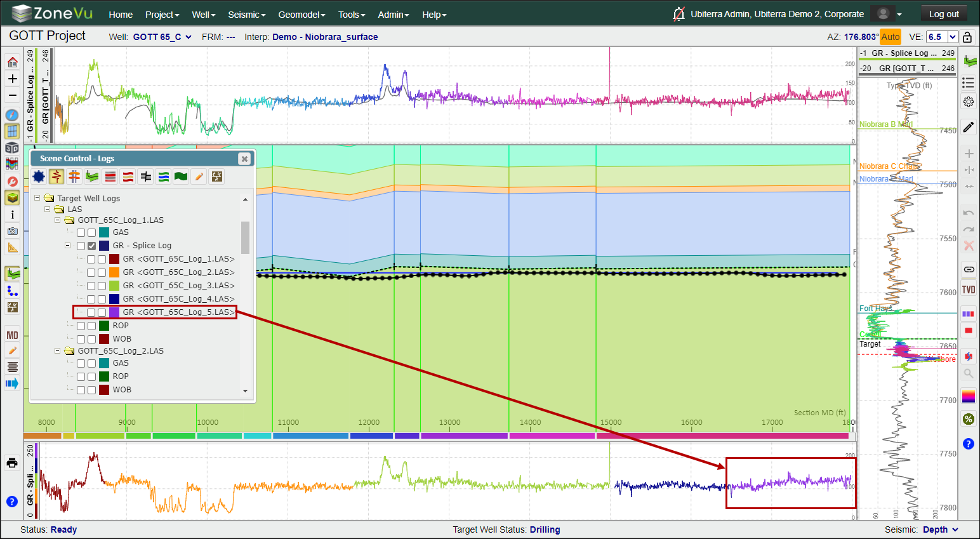Click the orange color swatch for GR Log_2
The width and height of the screenshot is (980, 539).
[x=114, y=272]
